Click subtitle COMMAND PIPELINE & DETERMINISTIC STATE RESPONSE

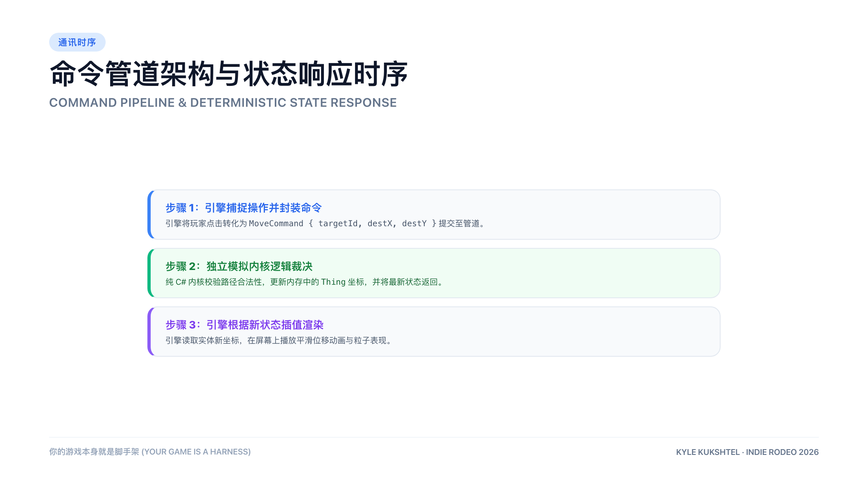pyautogui.click(x=223, y=103)
